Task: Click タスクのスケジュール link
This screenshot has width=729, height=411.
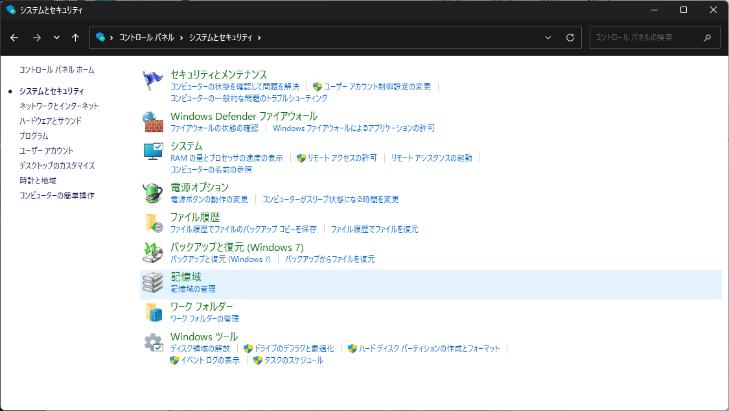Action: pos(293,360)
